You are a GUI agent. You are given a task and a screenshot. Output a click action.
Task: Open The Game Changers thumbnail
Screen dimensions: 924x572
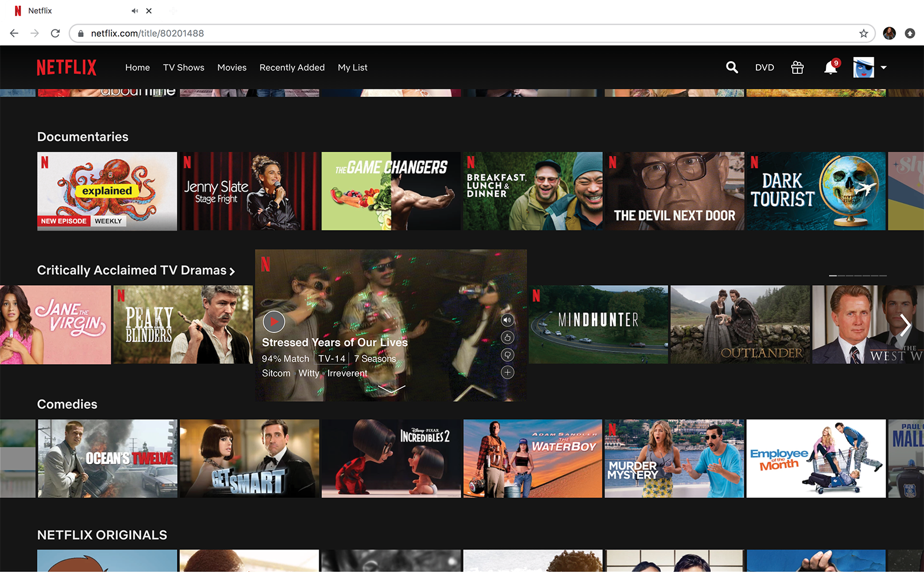point(391,191)
